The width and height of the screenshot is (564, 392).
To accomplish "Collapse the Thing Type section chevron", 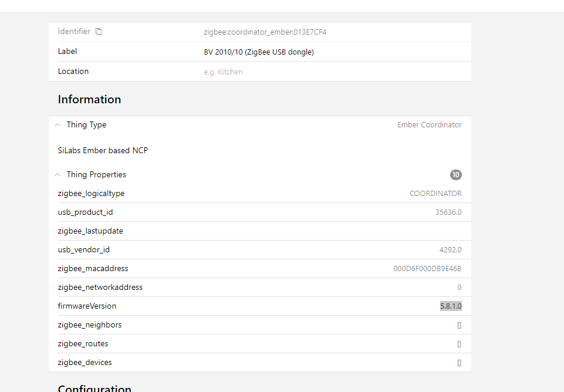I will 58,125.
